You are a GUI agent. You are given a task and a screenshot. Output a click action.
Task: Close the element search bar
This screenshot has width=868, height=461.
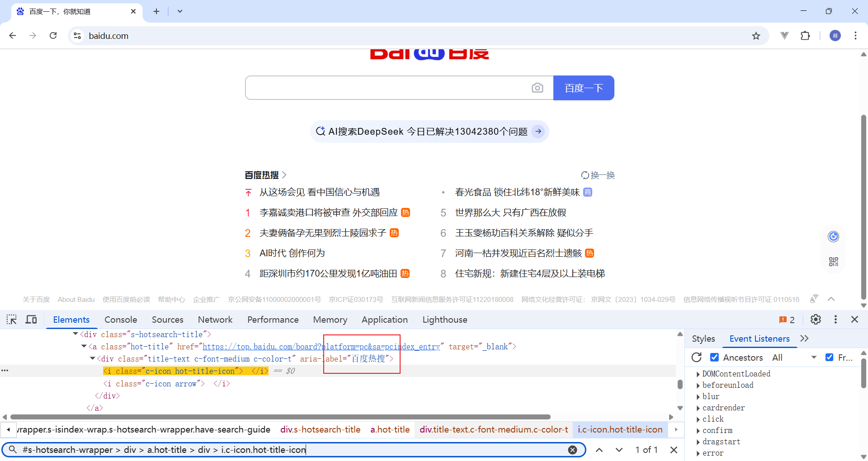click(x=674, y=450)
